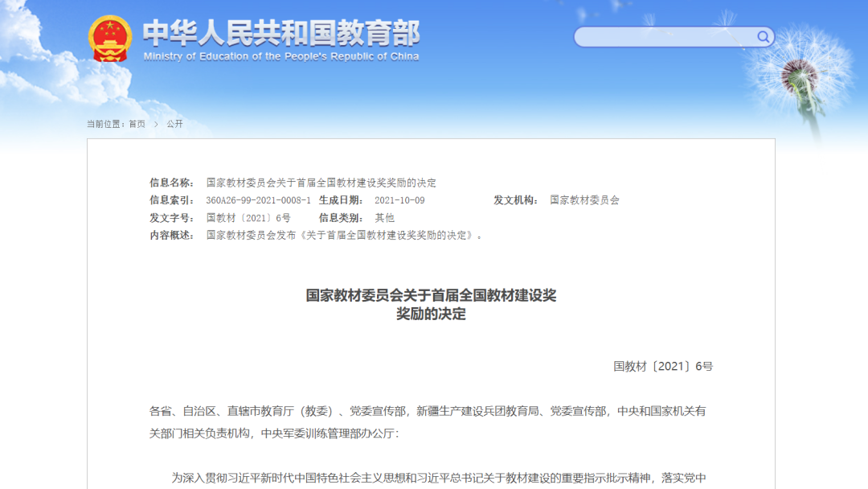The image size is (868, 489).
Task: Click the index number 360A26-99-2021-0008-1
Action: pos(258,200)
